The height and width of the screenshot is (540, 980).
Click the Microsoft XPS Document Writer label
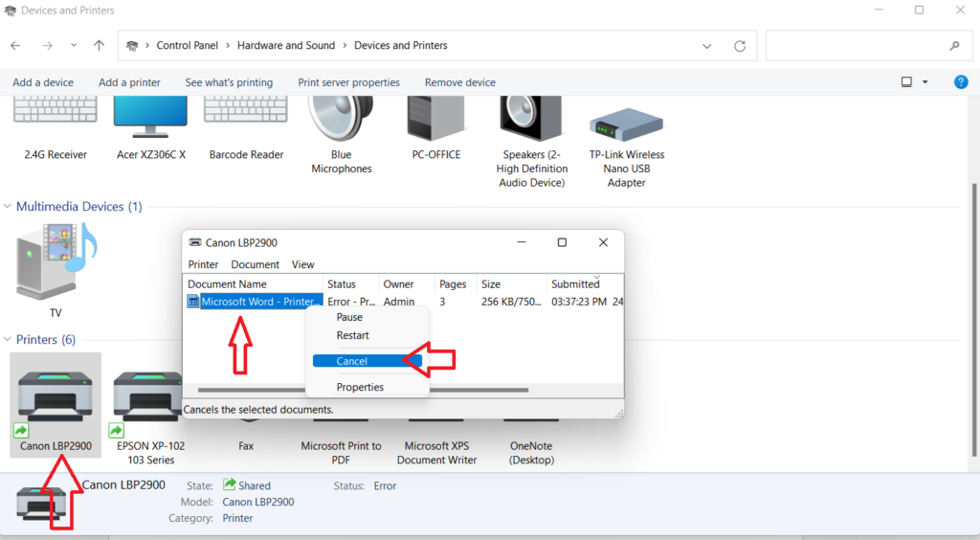click(x=436, y=453)
